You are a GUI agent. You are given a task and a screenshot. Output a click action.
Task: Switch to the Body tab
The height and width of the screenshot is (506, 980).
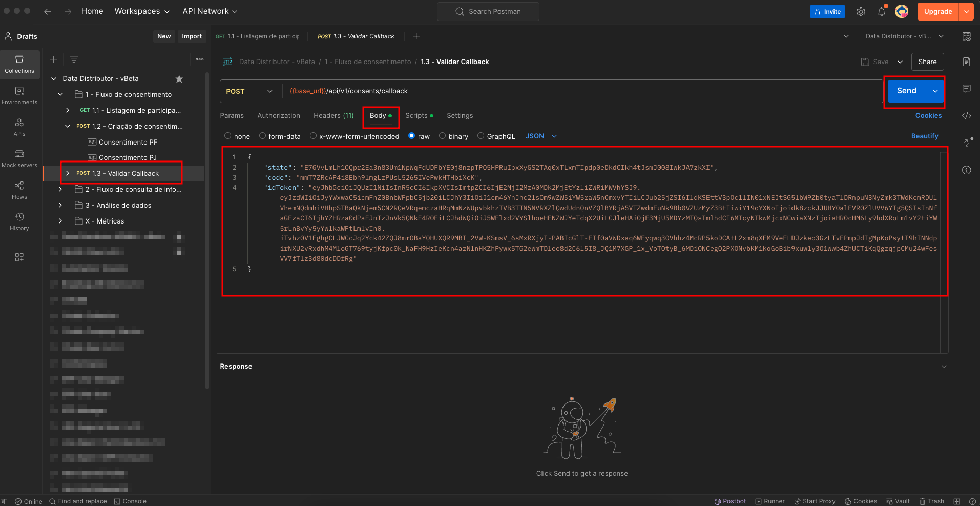pyautogui.click(x=381, y=116)
